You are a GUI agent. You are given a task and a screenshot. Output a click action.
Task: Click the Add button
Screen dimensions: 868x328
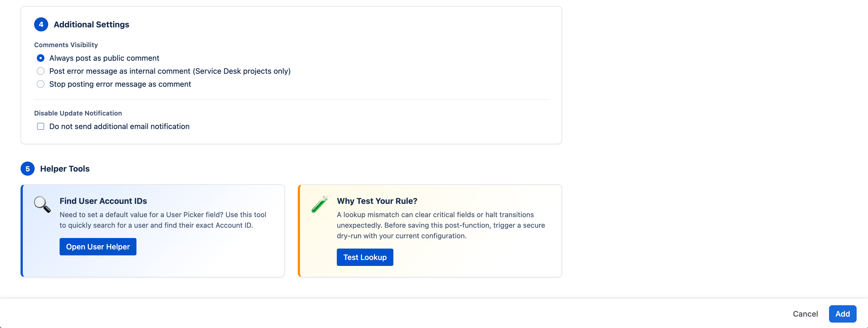(x=843, y=314)
